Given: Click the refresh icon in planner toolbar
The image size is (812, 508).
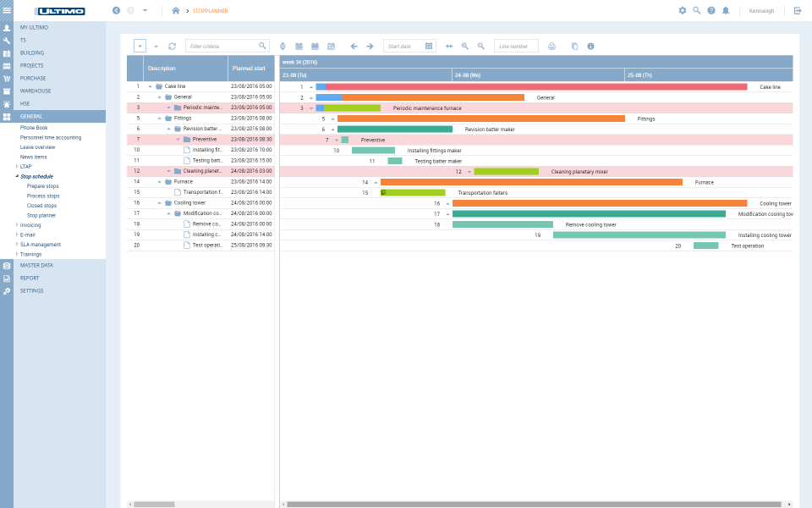Looking at the screenshot, I should tap(172, 46).
